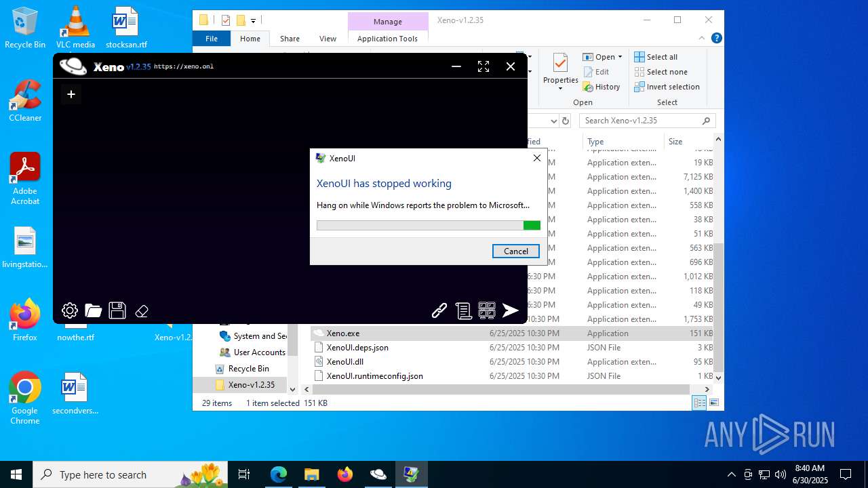Open Explorer Help question mark icon
Viewport: 868px width, 488px height.
[716, 39]
